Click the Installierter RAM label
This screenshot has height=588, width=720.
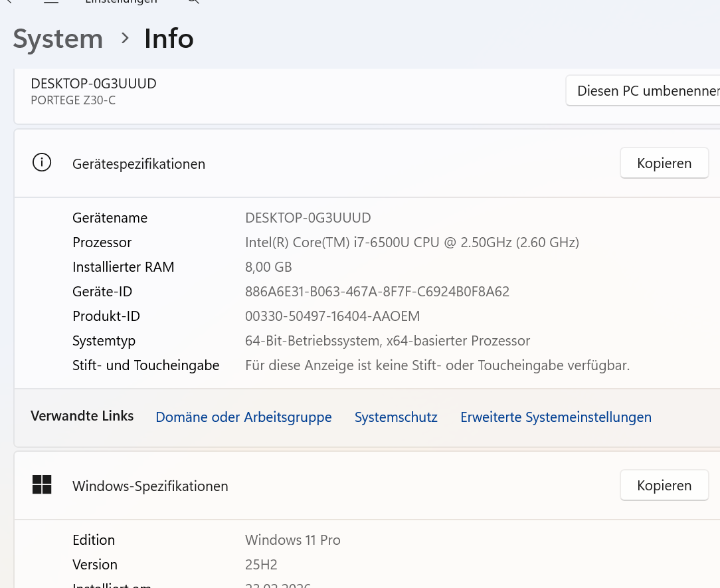(x=123, y=267)
